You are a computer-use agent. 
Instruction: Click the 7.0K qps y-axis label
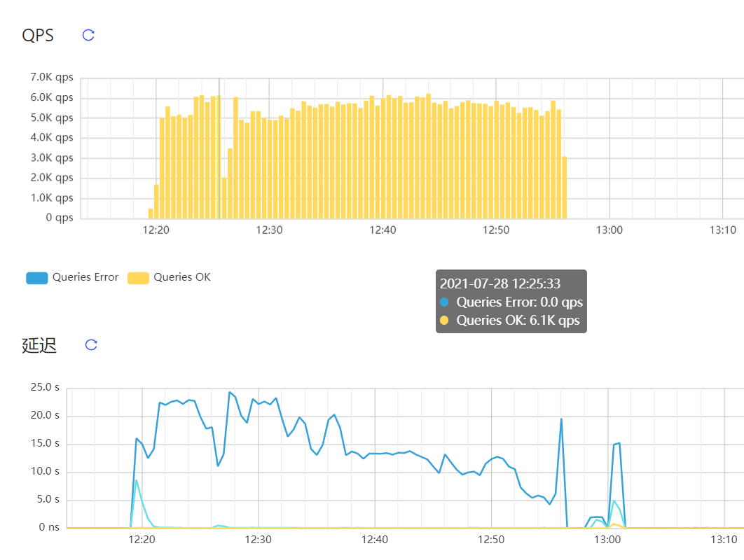(51, 77)
